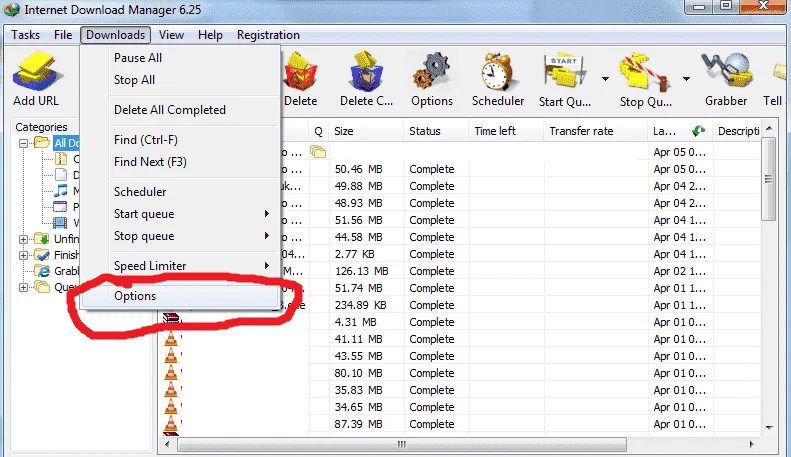Click the scroll left arrow
Screen dimensions: 791x457
167,444
